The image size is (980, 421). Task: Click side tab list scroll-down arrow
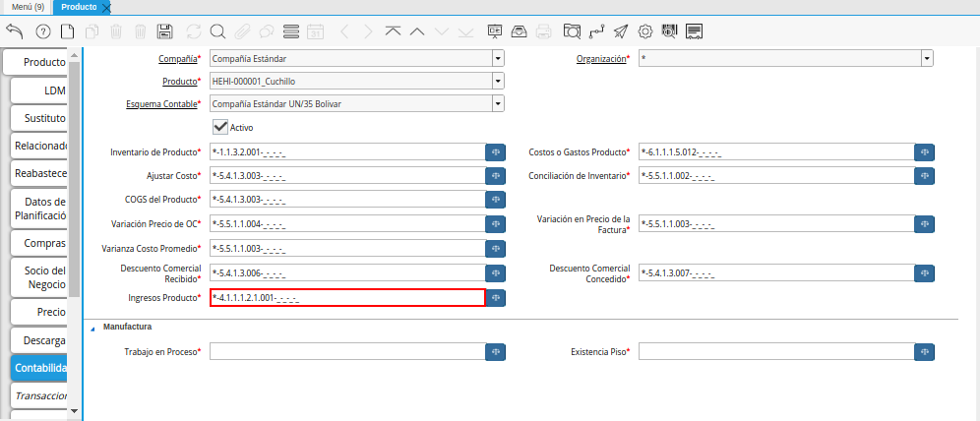click(74, 411)
